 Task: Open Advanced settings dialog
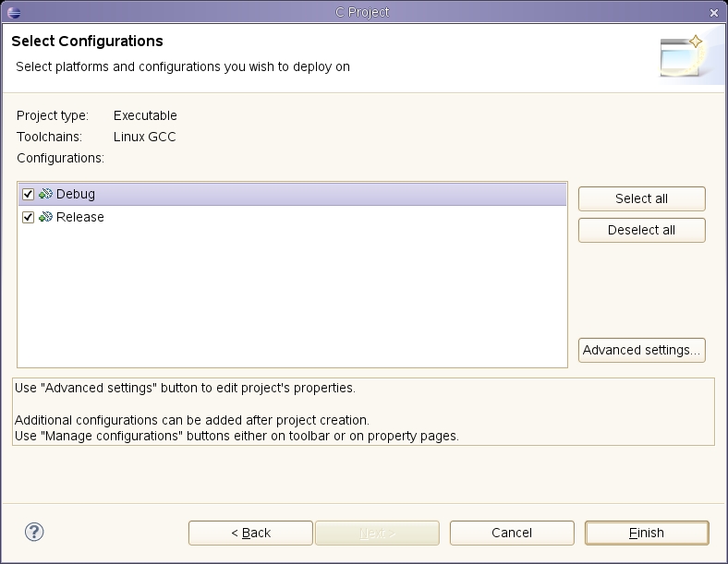tap(642, 350)
